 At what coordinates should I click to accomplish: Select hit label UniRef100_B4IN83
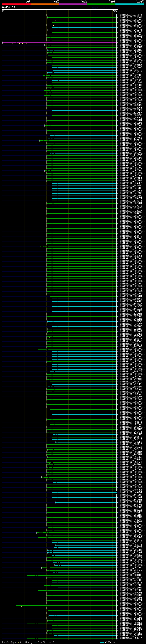(x=131, y=67)
